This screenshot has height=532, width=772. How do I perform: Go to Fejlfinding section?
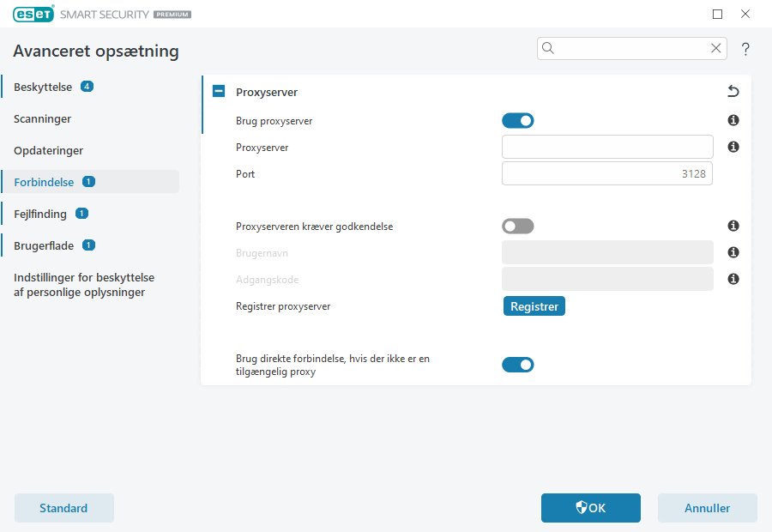click(39, 214)
